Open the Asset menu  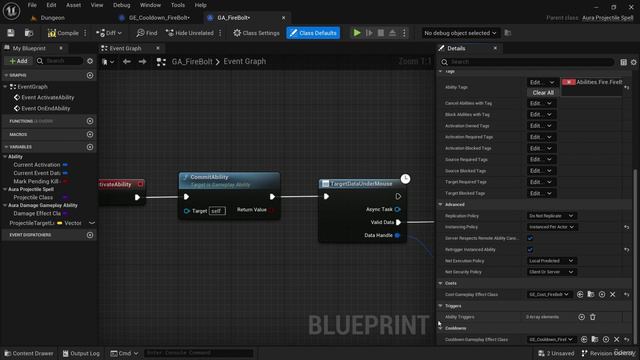(x=73, y=5)
